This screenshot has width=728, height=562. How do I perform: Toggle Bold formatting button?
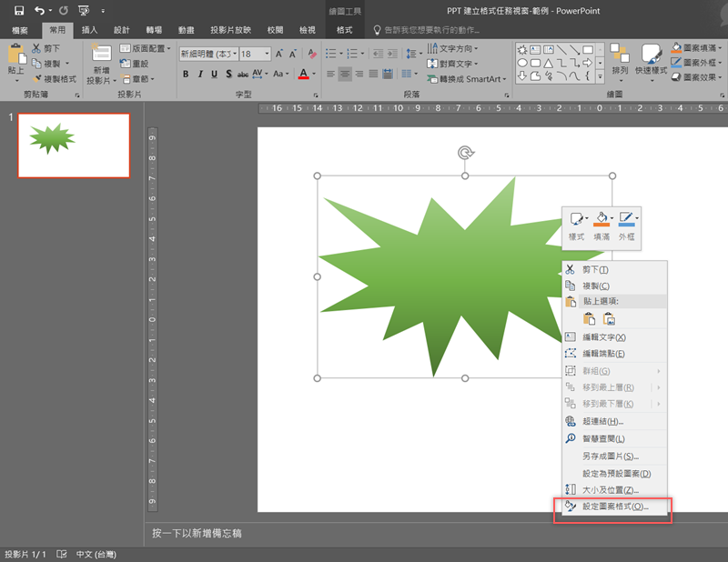pos(186,75)
